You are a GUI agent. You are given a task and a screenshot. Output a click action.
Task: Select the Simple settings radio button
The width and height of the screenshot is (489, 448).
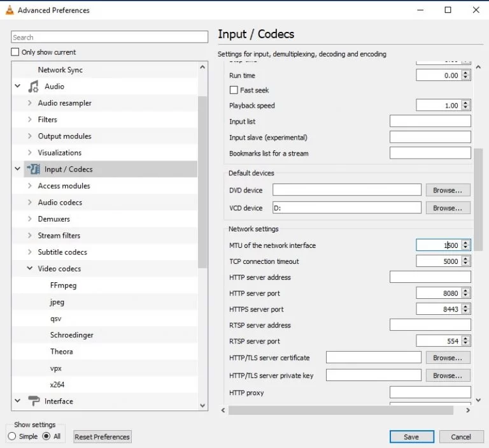point(12,437)
